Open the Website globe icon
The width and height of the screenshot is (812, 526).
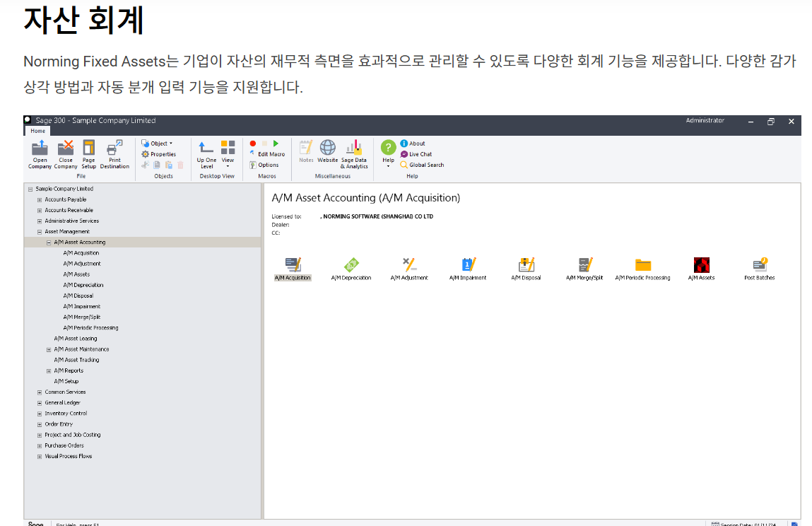(x=327, y=151)
